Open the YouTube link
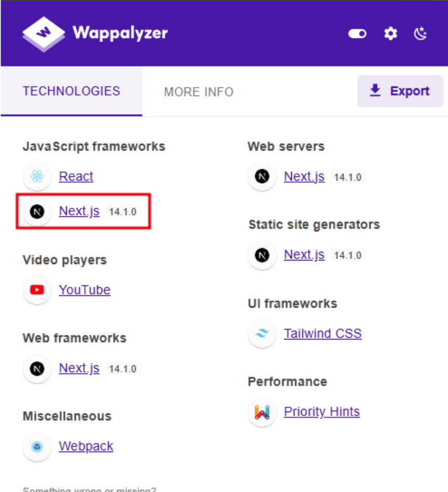Viewport: 448px width, 492px height. click(85, 290)
